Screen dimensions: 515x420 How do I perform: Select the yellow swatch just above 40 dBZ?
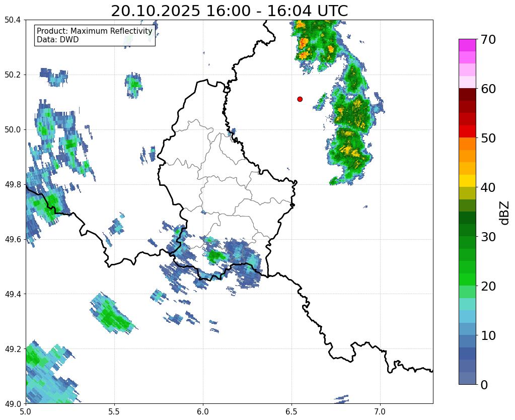467,181
